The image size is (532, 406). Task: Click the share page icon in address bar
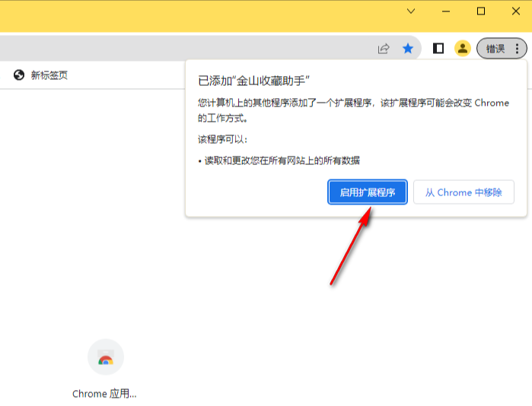pos(384,49)
